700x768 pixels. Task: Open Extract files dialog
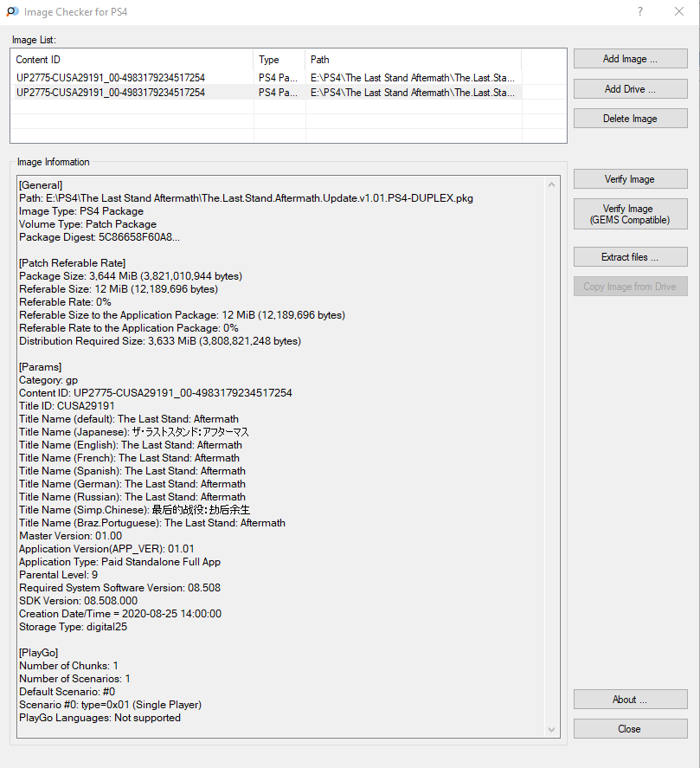point(631,257)
